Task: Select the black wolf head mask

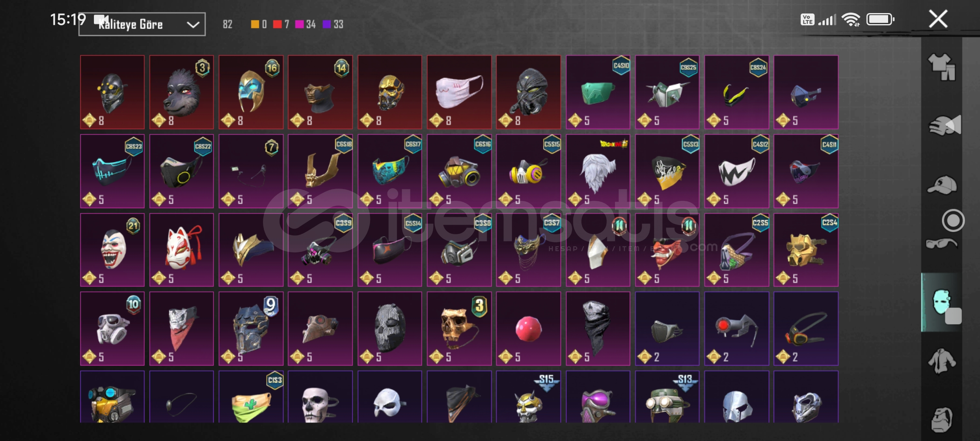Action: (182, 92)
